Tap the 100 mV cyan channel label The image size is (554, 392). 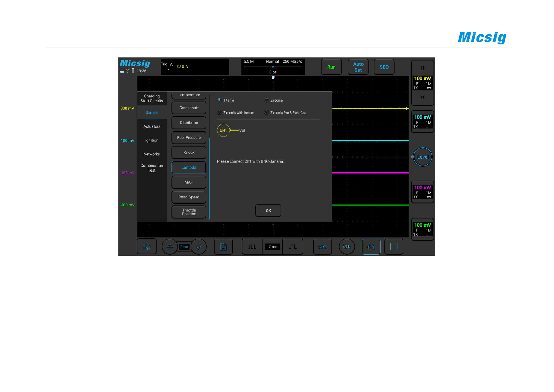[128, 141]
